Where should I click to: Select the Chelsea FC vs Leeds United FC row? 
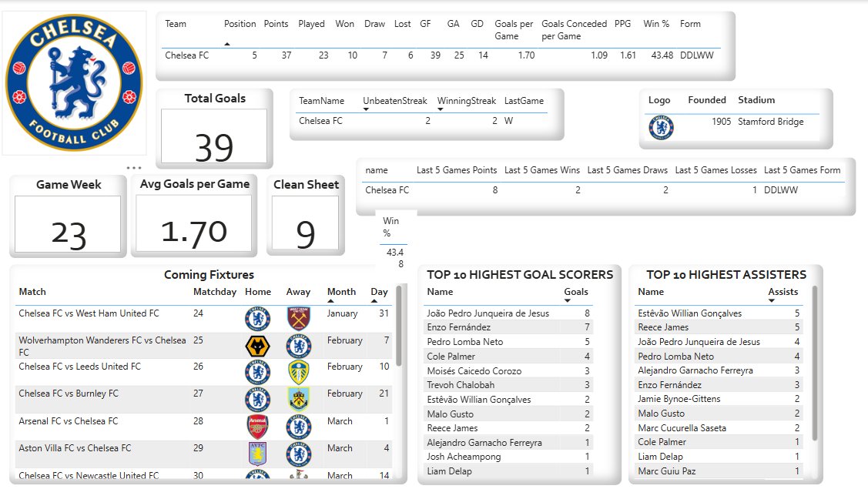click(203, 373)
